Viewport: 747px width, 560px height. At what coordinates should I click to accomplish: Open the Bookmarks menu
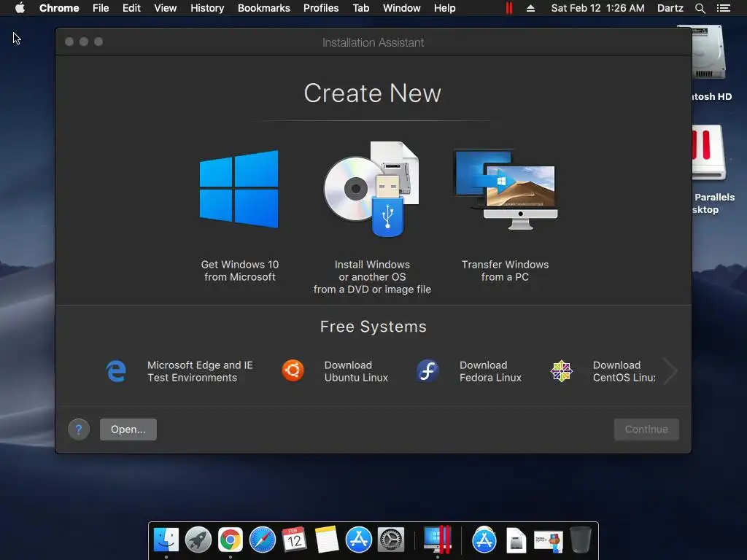pos(264,8)
